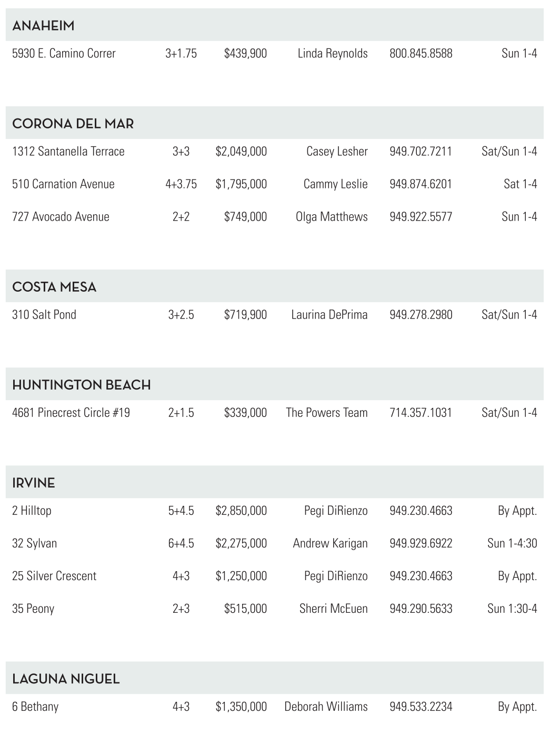Open the 4681 Pinecrest Circle #19 listing
Viewport: 550px width, 756px height.
pyautogui.click(x=71, y=413)
